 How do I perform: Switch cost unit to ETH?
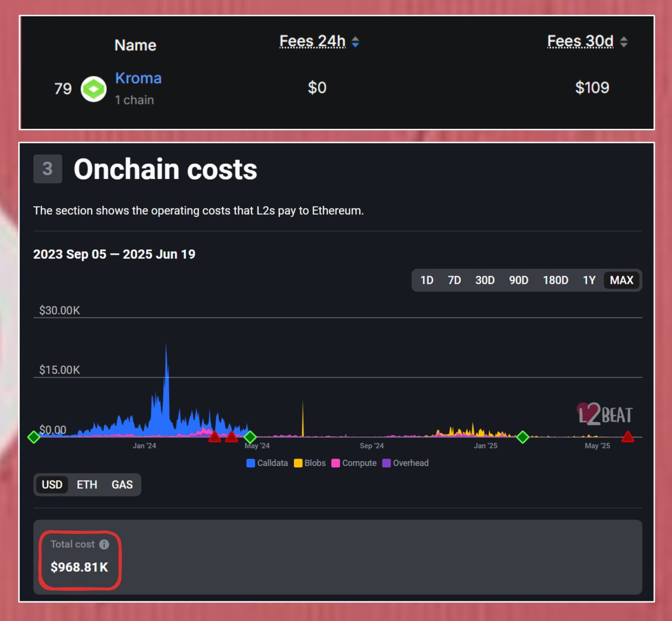87,485
